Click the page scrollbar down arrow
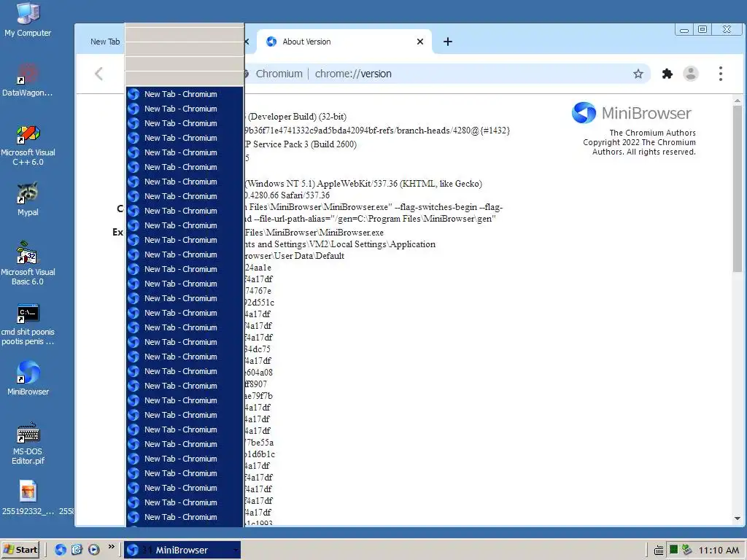Screen dimensions: 747x560 (x=737, y=518)
